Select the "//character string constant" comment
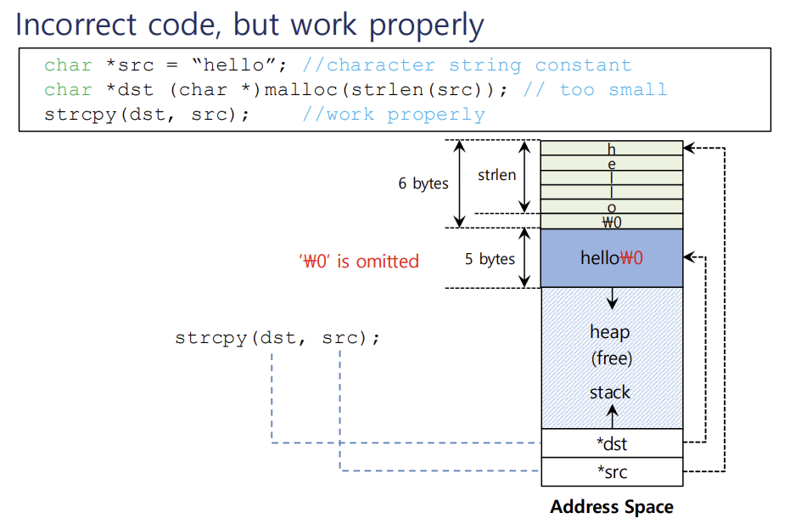 (467, 65)
